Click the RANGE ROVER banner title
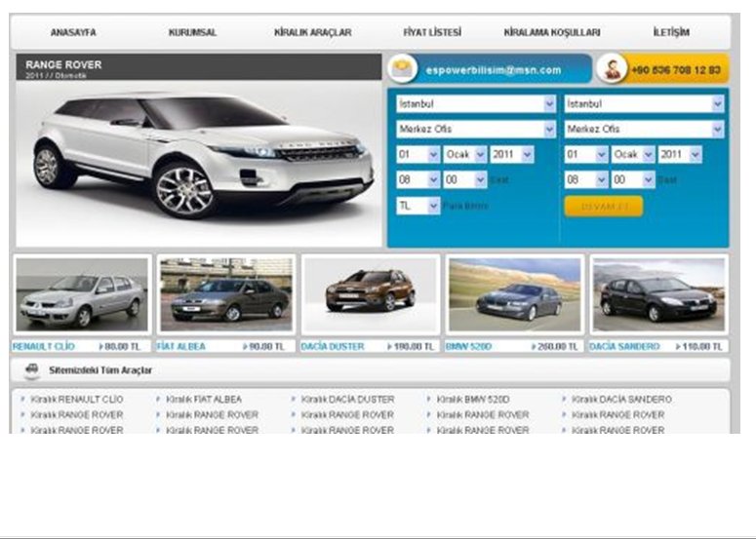The image size is (756, 540). [63, 64]
